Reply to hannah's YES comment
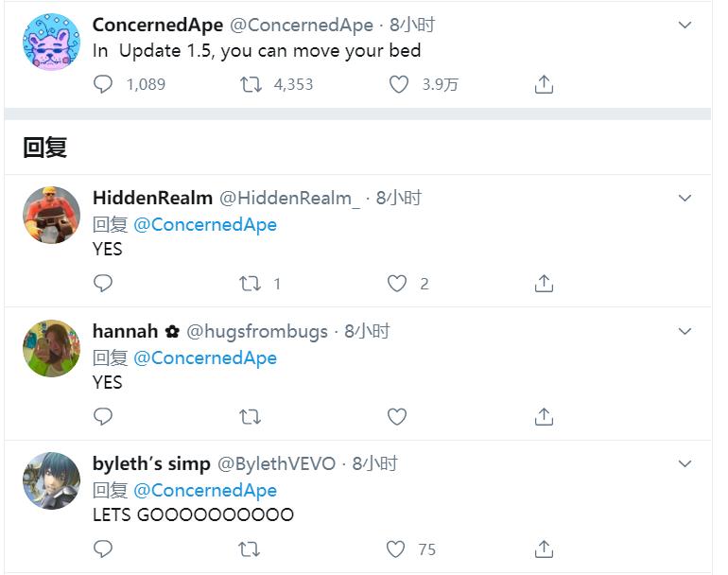728x575 pixels. click(x=104, y=416)
